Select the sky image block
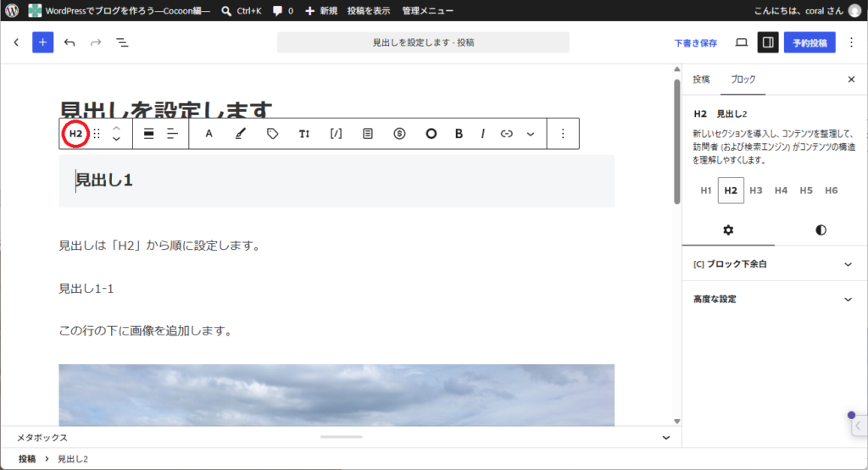This screenshot has height=470, width=868. [337, 395]
